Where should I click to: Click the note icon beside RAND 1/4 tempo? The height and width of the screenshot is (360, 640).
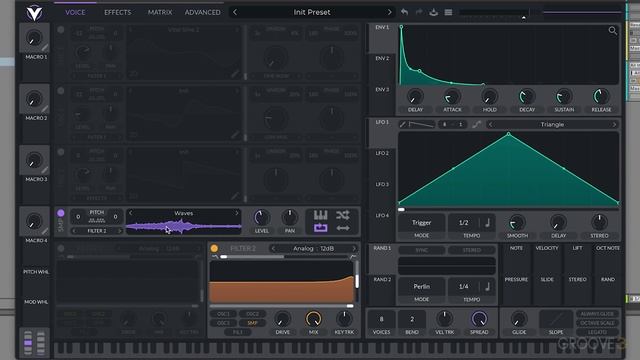(487, 287)
